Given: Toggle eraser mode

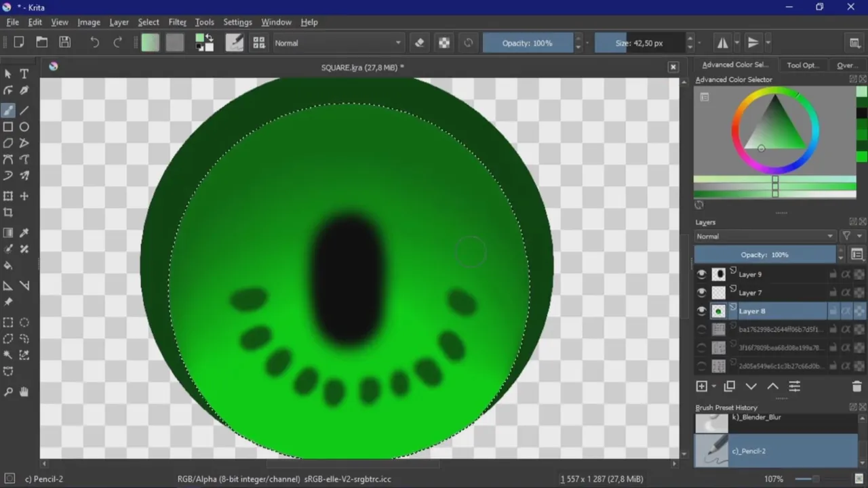Looking at the screenshot, I should pyautogui.click(x=420, y=43).
